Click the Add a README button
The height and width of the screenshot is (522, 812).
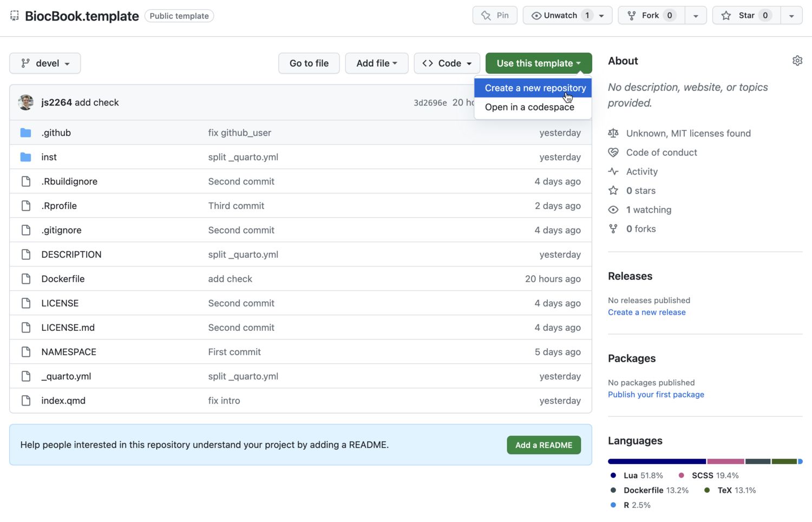pos(543,445)
